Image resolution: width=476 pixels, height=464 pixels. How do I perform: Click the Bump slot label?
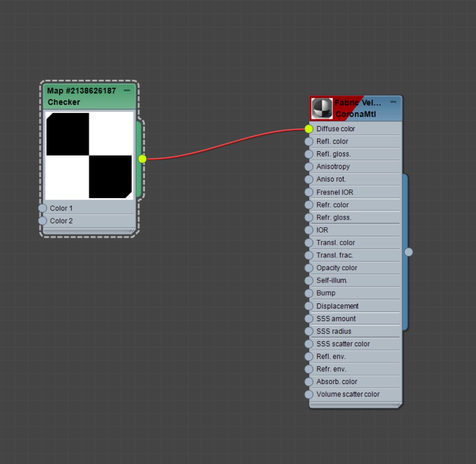point(326,293)
